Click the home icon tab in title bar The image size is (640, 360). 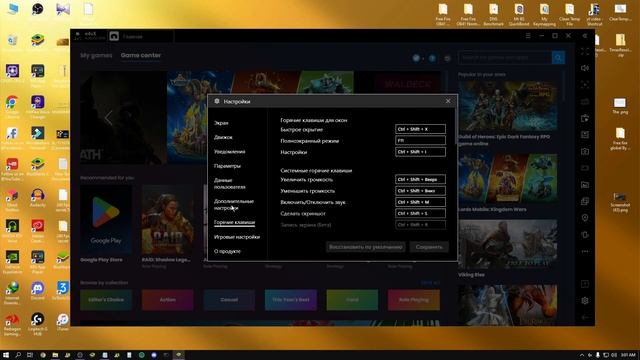pos(114,36)
